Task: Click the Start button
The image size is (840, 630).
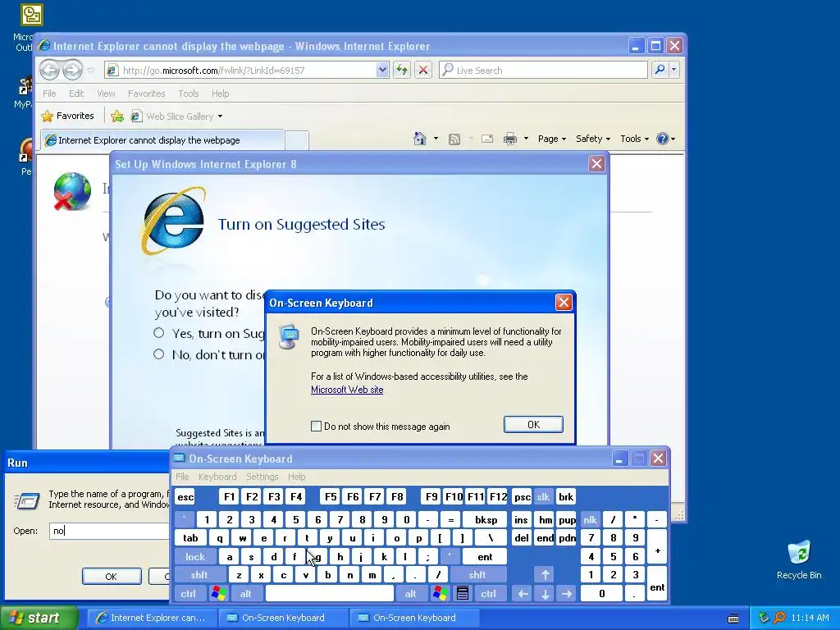Action: point(38,618)
